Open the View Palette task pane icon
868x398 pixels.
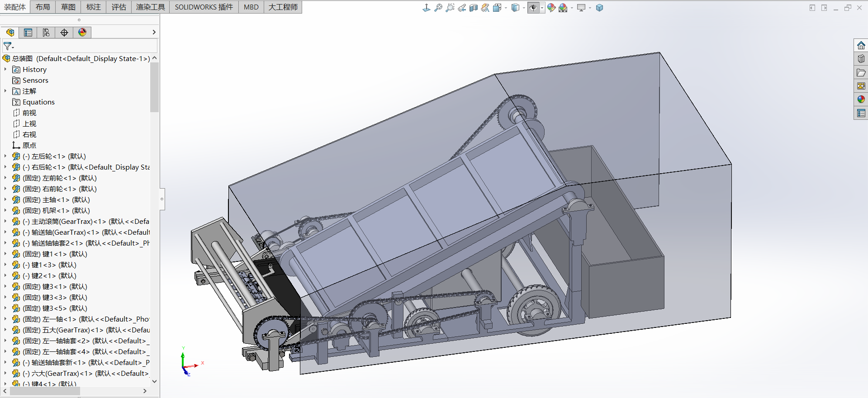click(x=861, y=86)
